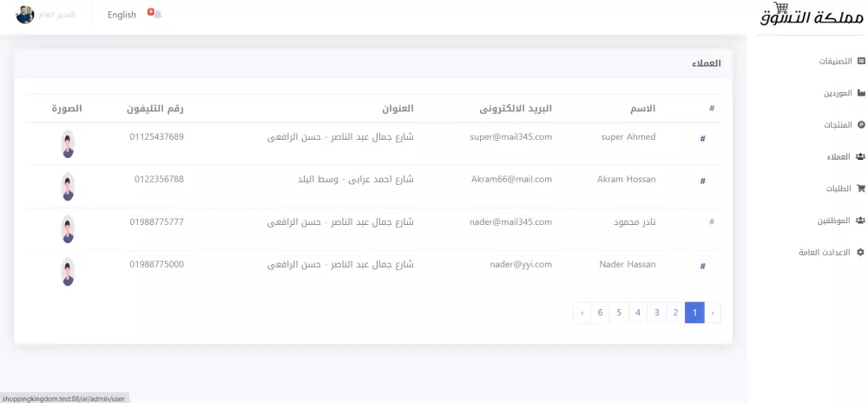Image resolution: width=868 pixels, height=403 pixels.
Task: Open the الموظفين menu item
Action: coord(834,221)
